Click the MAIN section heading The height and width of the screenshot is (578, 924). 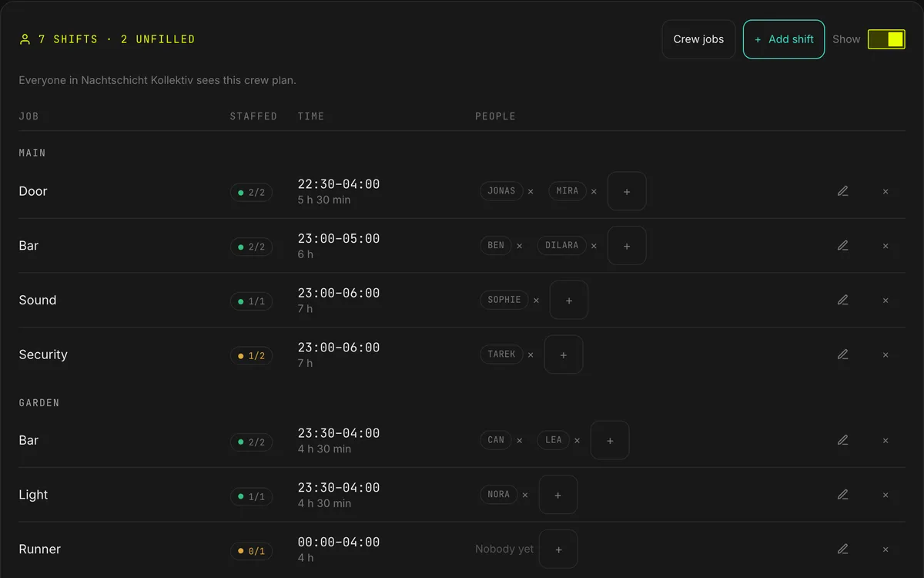(x=32, y=153)
